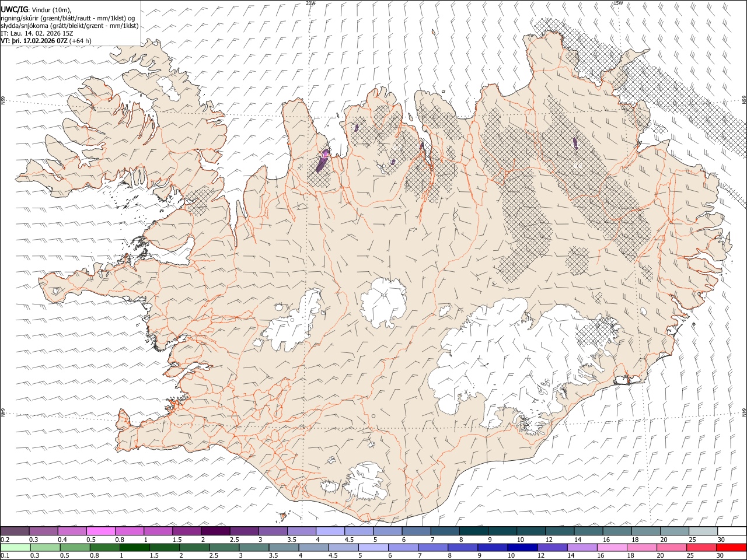Image resolution: width=747 pixels, height=560 pixels.
Task: Click the white Hofsjökull glacier in central Iceland
Action: (383, 302)
